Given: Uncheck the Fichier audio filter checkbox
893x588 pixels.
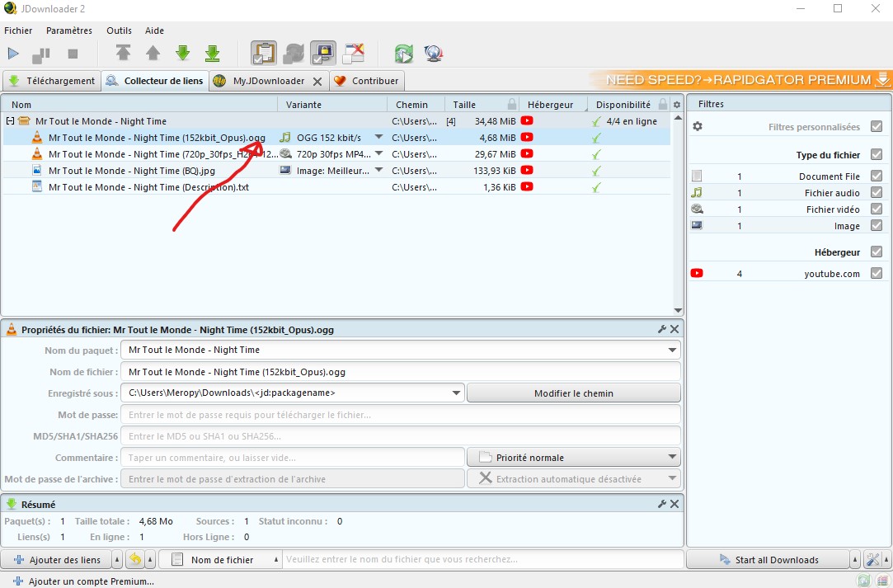Looking at the screenshot, I should [877, 192].
